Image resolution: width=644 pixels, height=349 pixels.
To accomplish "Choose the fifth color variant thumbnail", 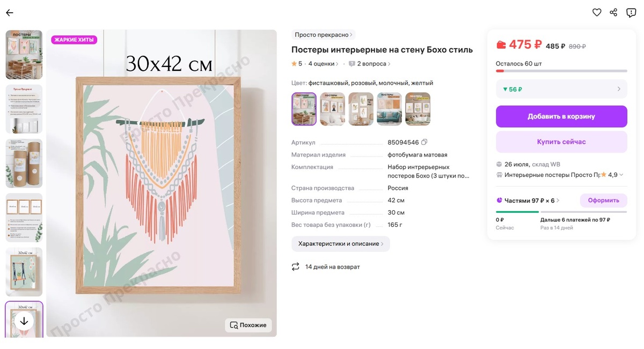I will point(418,109).
